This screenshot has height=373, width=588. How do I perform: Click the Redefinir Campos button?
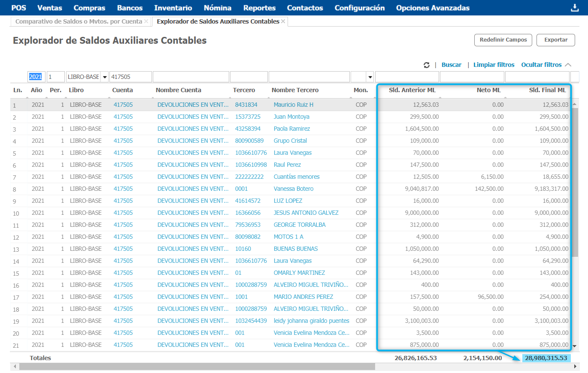[x=503, y=40]
